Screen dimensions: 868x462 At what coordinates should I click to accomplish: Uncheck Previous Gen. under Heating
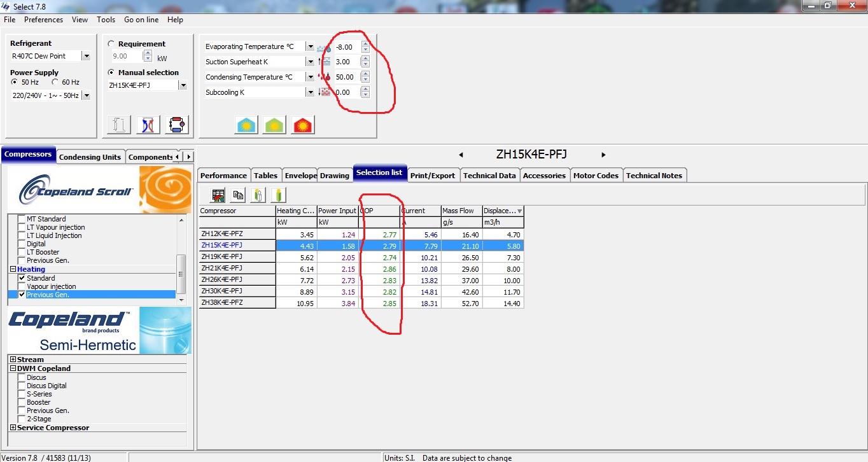click(22, 295)
